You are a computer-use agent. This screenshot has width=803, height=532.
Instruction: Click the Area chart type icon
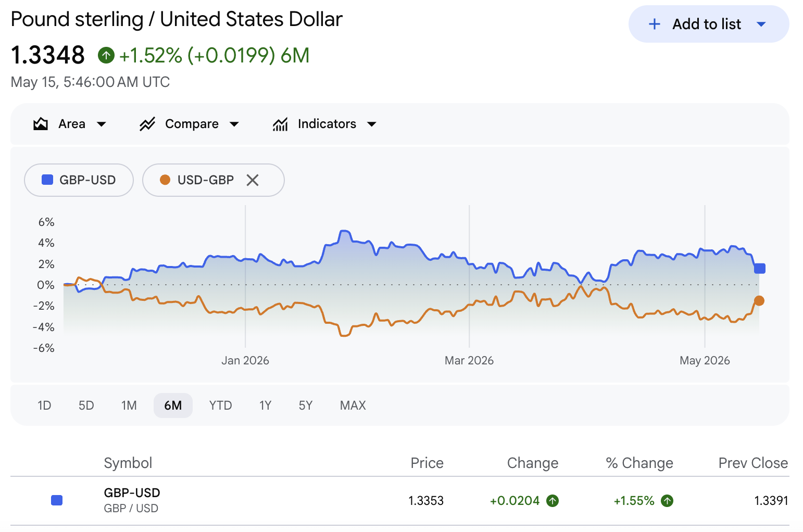[x=41, y=124]
